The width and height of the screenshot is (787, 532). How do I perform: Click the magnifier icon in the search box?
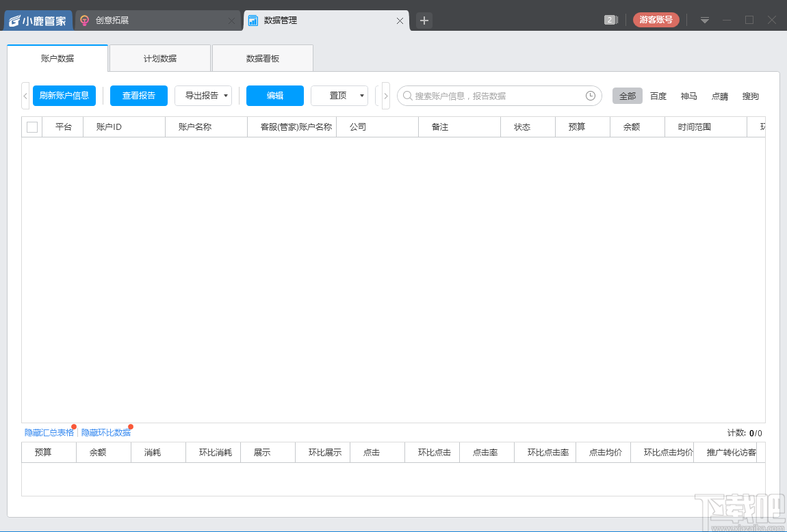tap(409, 96)
